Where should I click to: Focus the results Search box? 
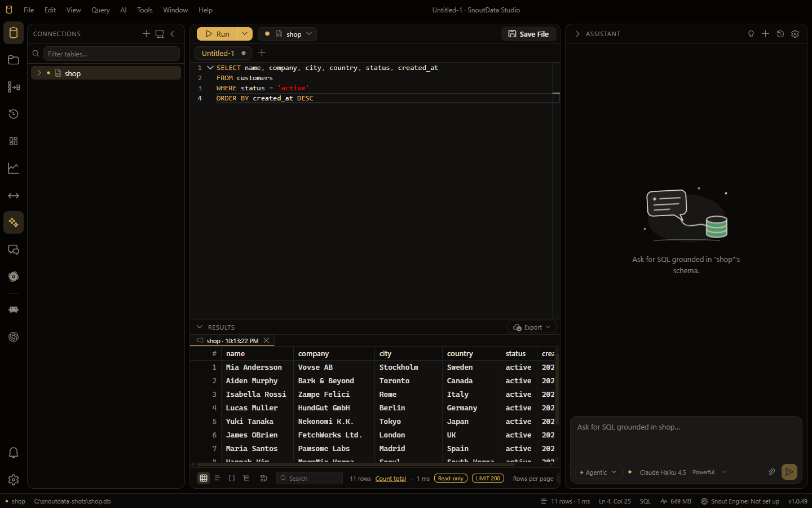click(310, 479)
